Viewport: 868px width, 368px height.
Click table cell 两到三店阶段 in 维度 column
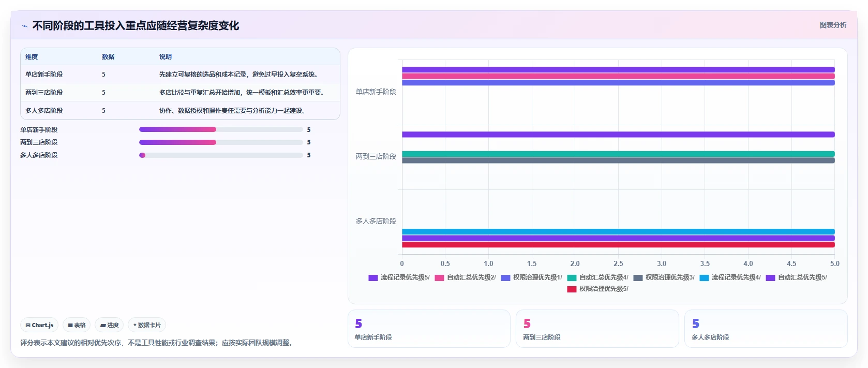[44, 93]
